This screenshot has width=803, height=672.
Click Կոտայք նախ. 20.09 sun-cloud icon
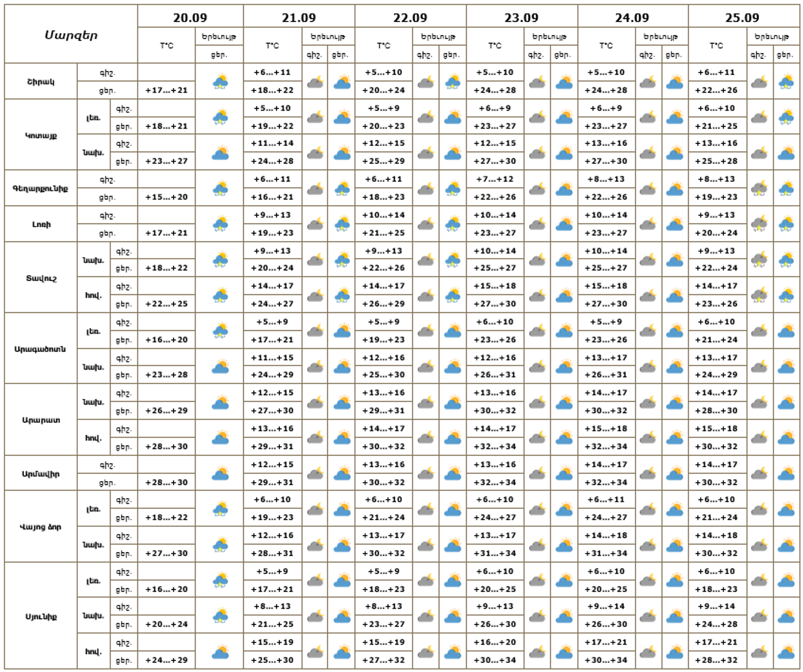coord(220,153)
